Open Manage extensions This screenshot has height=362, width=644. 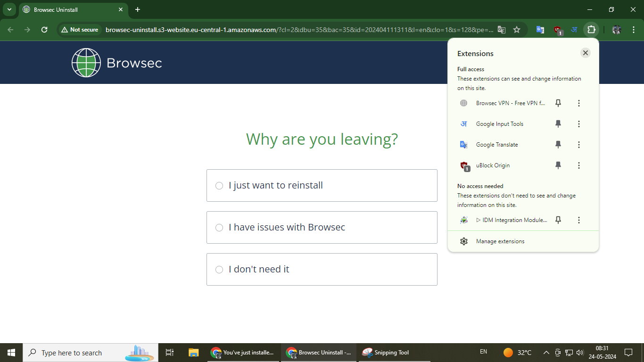pos(523,241)
